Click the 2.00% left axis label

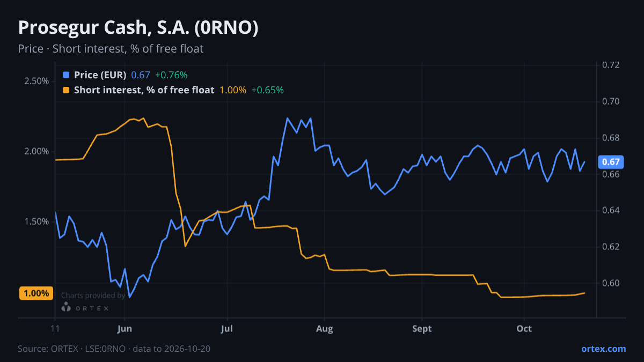36,151
